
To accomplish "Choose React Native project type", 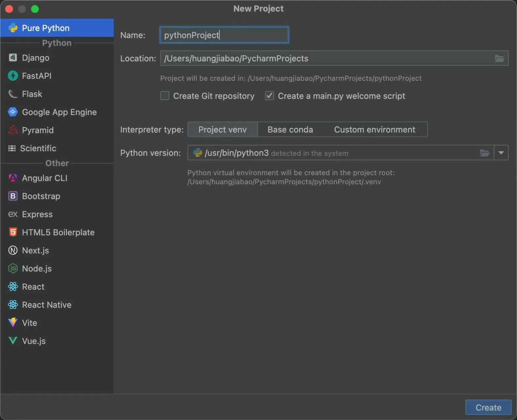I will [x=57, y=304].
